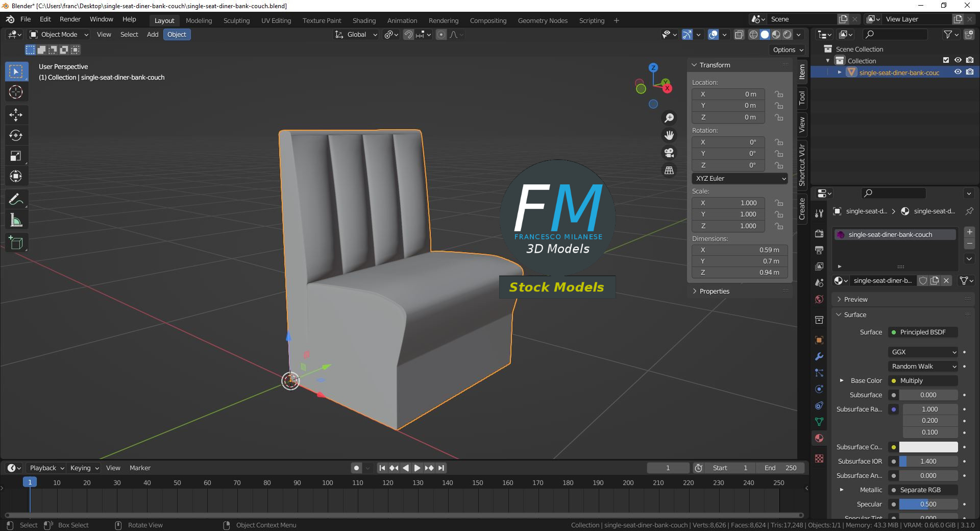Hide Collection in viewport via eye
The width and height of the screenshot is (980, 531).
click(x=958, y=60)
